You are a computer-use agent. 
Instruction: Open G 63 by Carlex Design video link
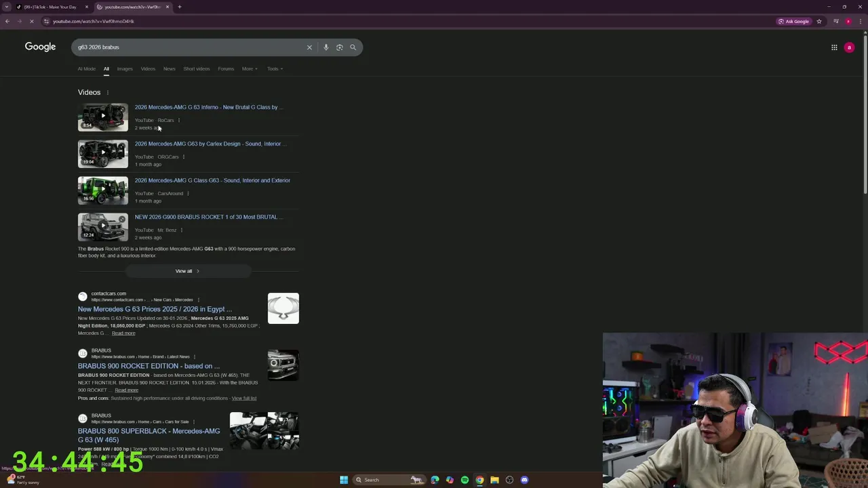pos(210,144)
